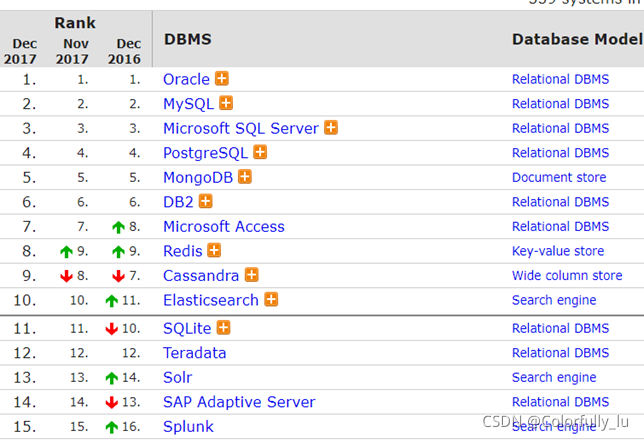Go to Microsoft SQL Server page
This screenshot has height=440, width=644.
point(241,129)
